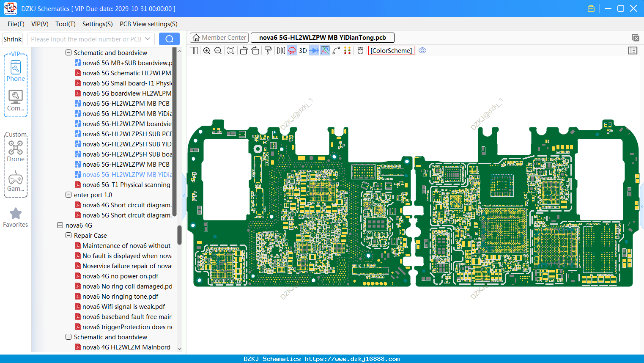Toggle the eye visibility icon

422,51
